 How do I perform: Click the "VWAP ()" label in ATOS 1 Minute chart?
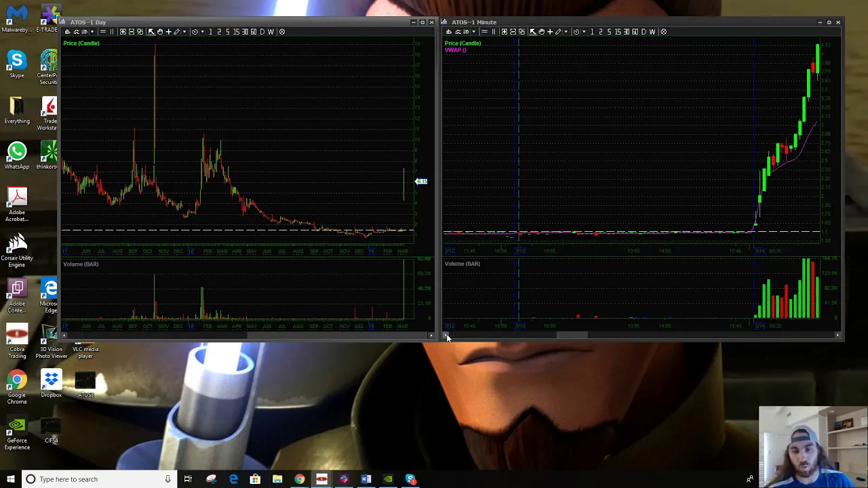point(456,50)
